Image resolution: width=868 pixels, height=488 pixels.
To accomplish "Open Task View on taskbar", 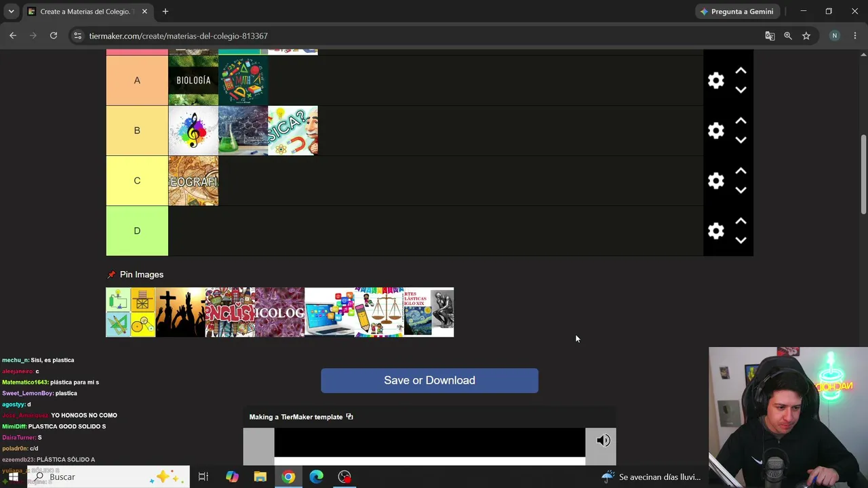I will pyautogui.click(x=203, y=477).
